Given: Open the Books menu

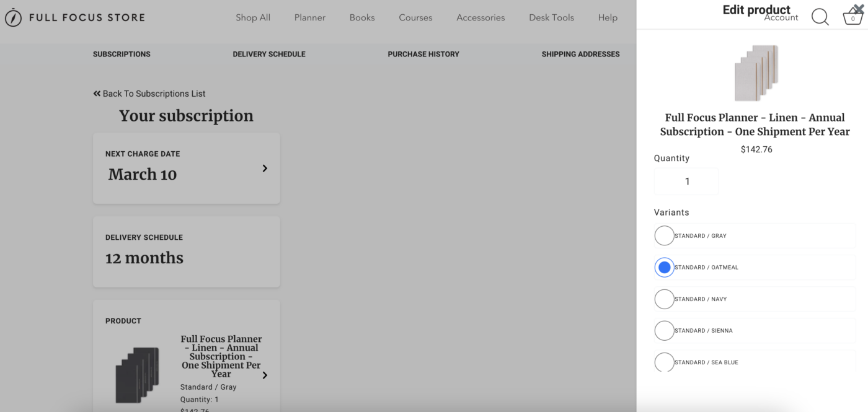Looking at the screenshot, I should [x=362, y=17].
